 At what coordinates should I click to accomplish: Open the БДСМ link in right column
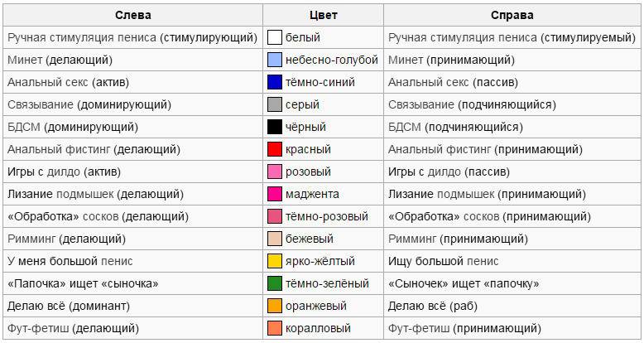point(405,127)
